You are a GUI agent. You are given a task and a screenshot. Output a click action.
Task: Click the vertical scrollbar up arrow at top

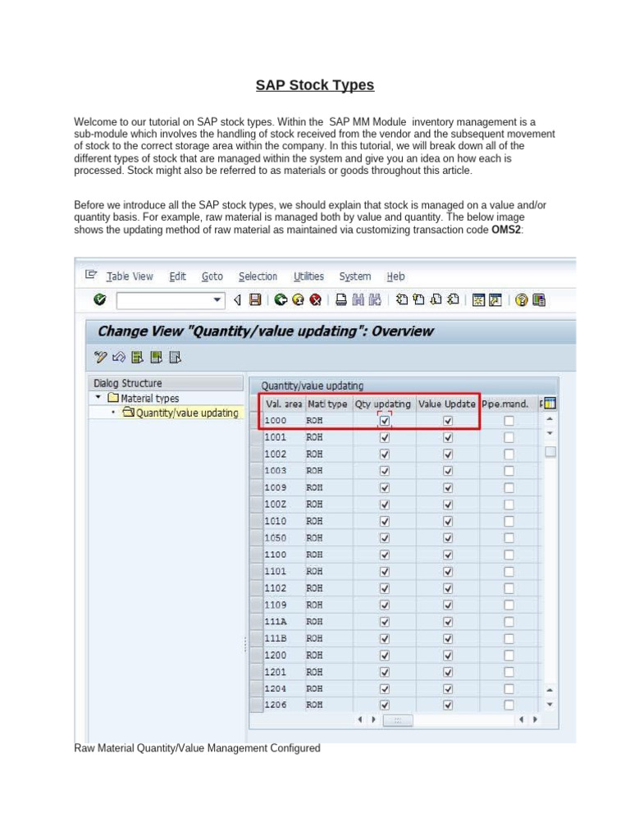(x=550, y=418)
